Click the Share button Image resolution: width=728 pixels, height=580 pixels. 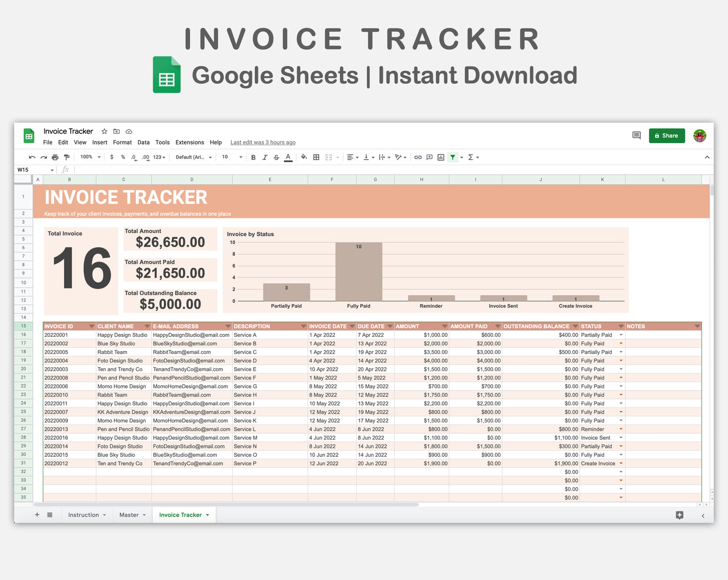667,135
